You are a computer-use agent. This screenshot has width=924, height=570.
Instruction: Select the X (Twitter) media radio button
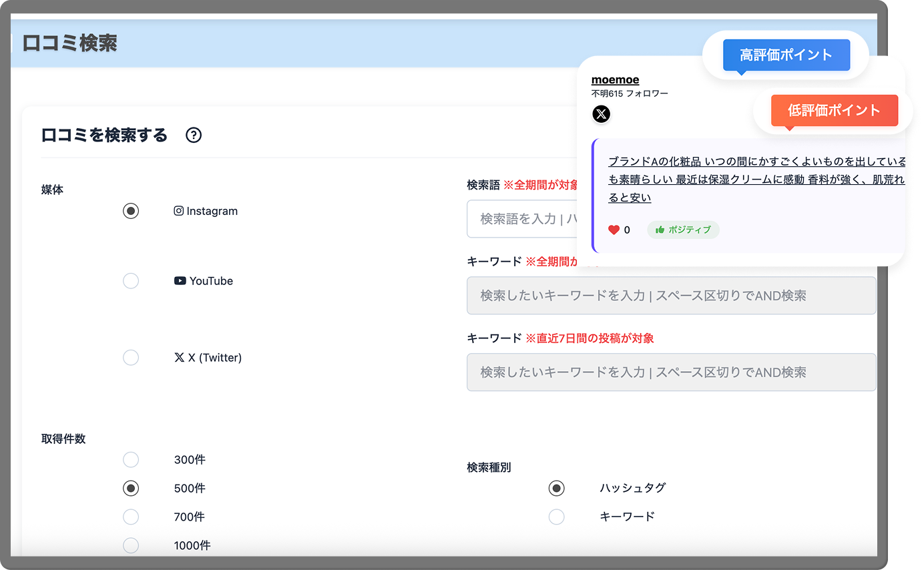[131, 358]
